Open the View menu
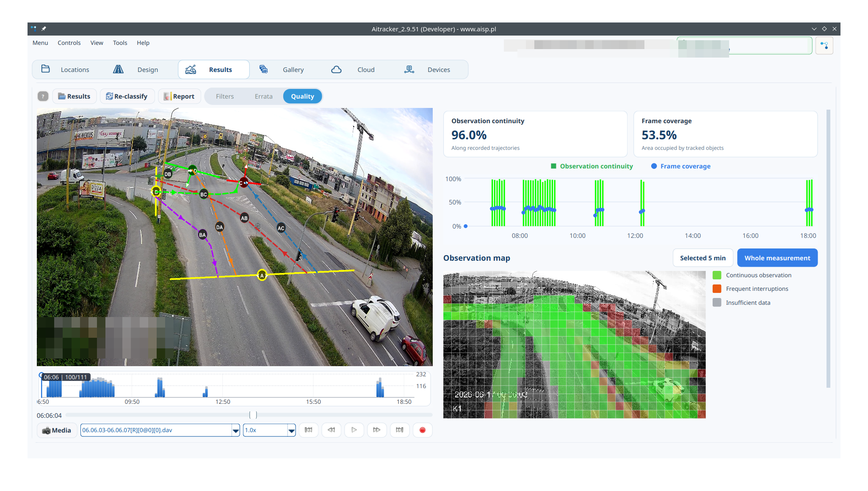This screenshot has height=491, width=868. coord(97,43)
